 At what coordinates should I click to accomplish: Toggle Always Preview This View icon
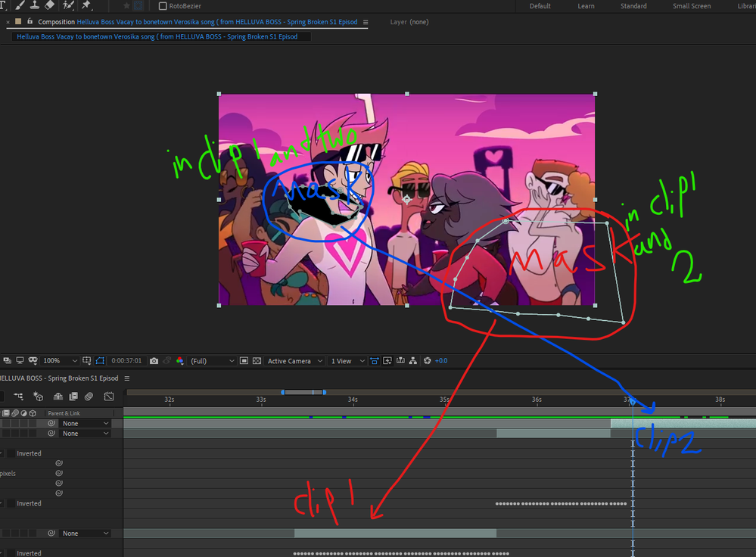tap(8, 361)
